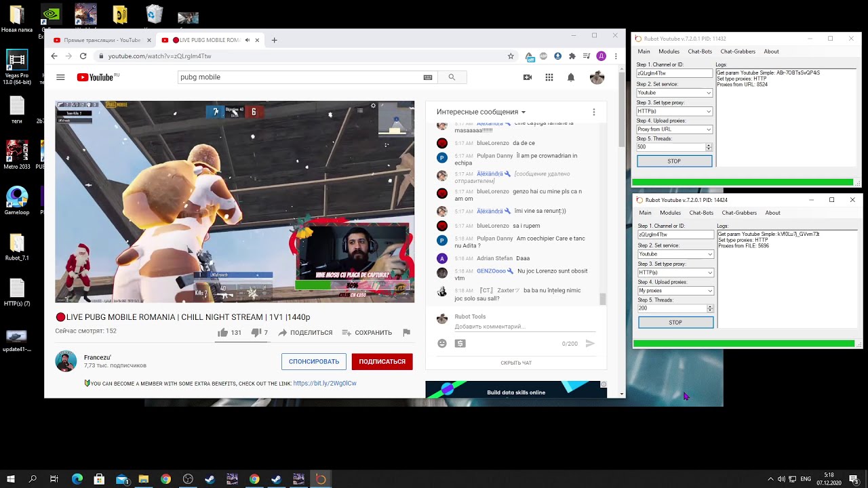The width and height of the screenshot is (868, 488).
Task: Click STOP in Rubot PID 14424
Action: coord(675,323)
